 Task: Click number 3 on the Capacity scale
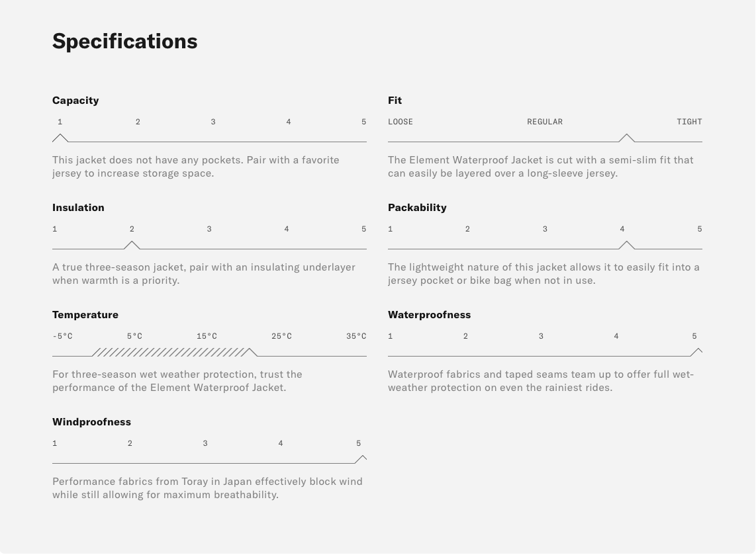(x=213, y=122)
